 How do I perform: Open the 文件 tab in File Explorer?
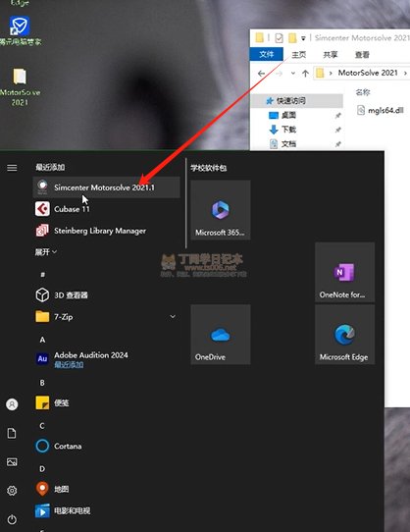coord(266,54)
